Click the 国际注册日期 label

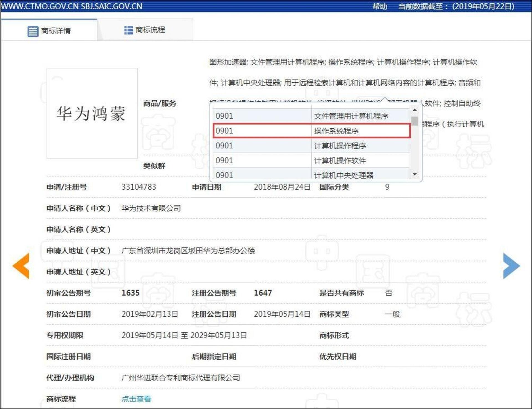(68, 356)
